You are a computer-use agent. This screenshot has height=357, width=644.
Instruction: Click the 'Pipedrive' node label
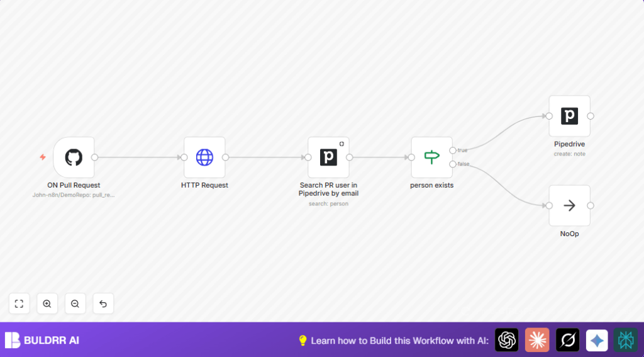click(569, 144)
